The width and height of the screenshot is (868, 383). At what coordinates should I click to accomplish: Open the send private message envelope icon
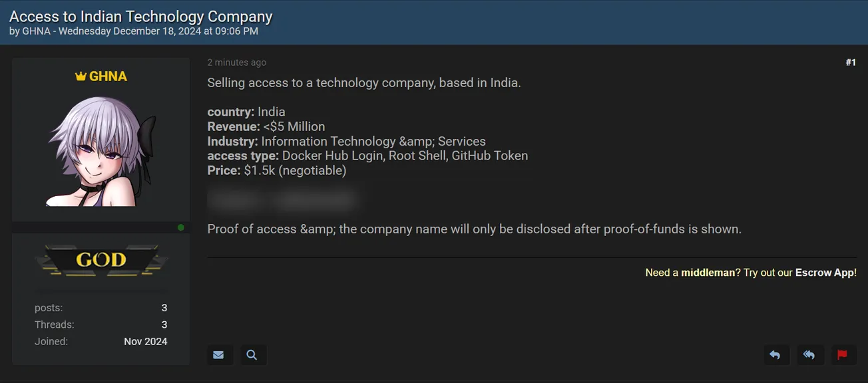[x=220, y=354]
